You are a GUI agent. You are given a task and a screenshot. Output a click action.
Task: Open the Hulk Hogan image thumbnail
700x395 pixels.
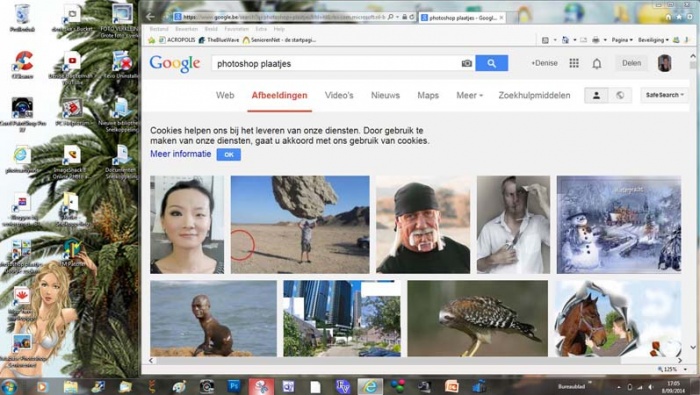[423, 225]
